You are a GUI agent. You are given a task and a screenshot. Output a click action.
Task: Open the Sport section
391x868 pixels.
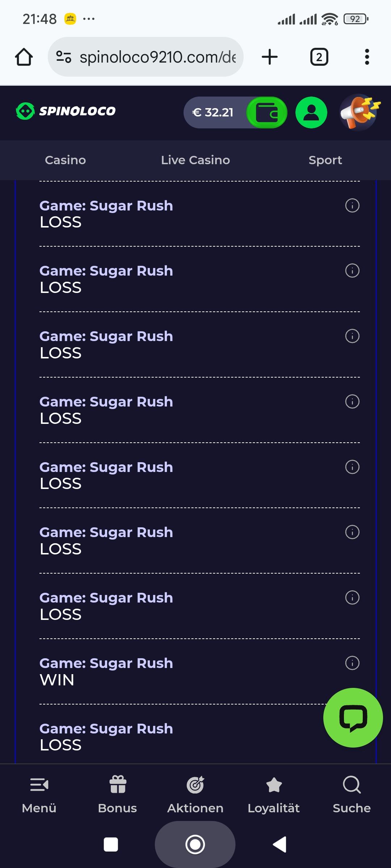[x=325, y=160]
